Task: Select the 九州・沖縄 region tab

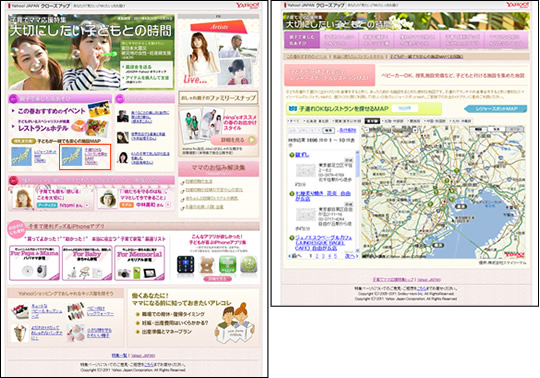Action: tap(460, 121)
